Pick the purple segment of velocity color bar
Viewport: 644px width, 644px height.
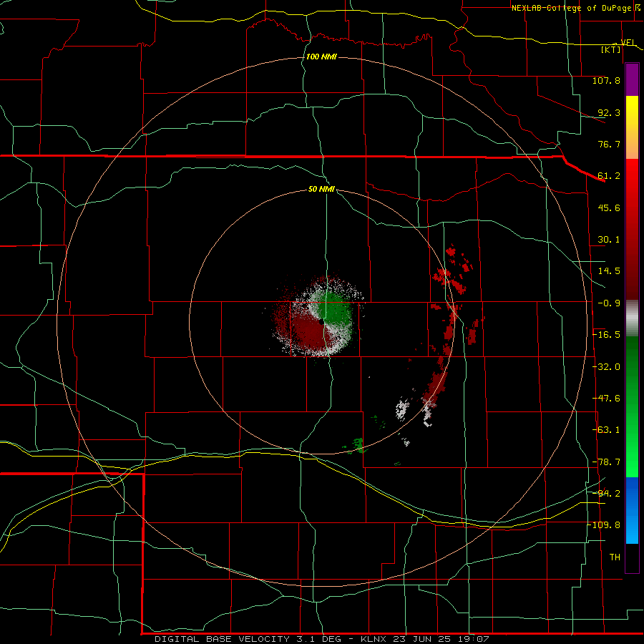pyautogui.click(x=632, y=79)
